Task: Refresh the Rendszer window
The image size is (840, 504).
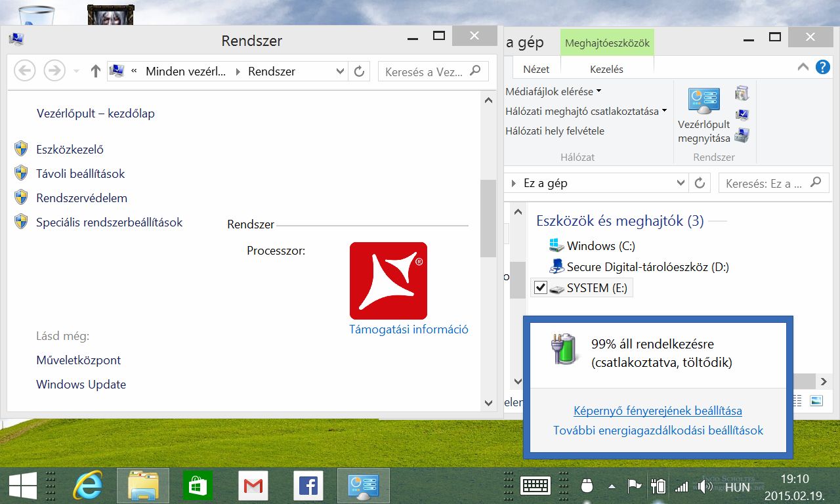Action: point(359,72)
